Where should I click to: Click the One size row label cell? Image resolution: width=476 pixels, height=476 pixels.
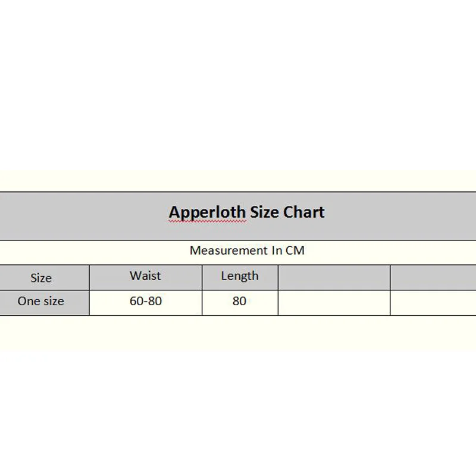click(40, 302)
